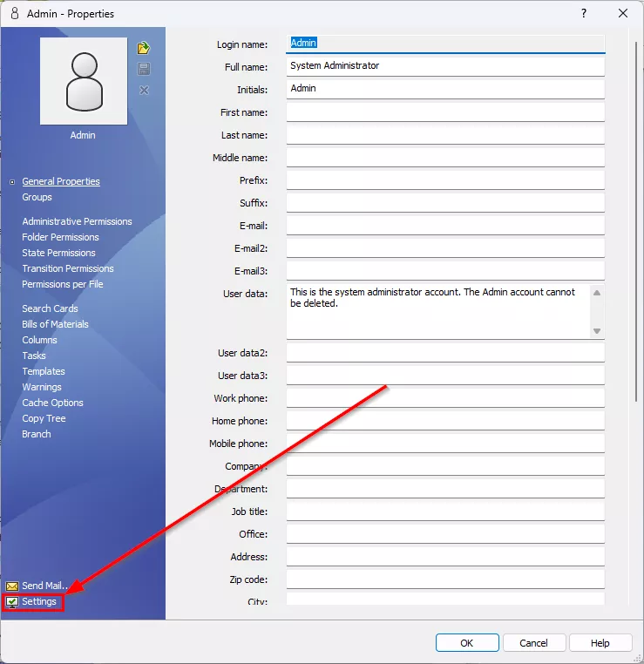This screenshot has width=644, height=664.
Task: Click the browse for user picture icon
Action: coord(144,48)
